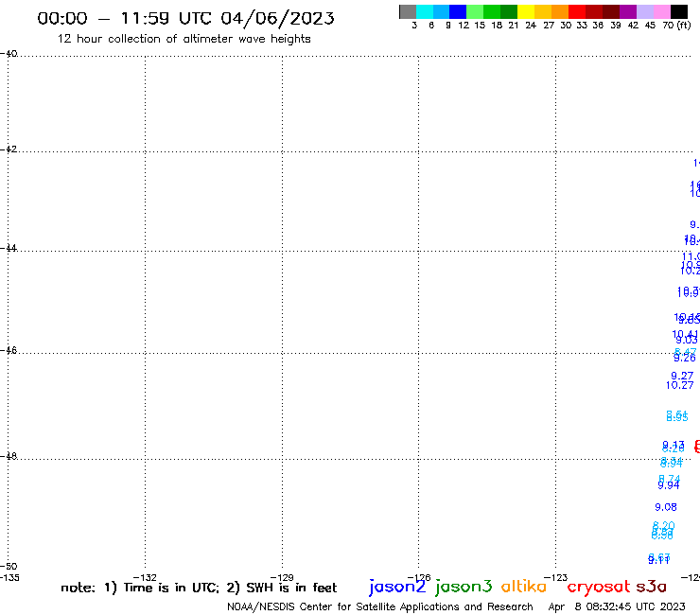This screenshot has width=700, height=615.
Task: Click the '-42' latitude axis label
Action: (9, 149)
